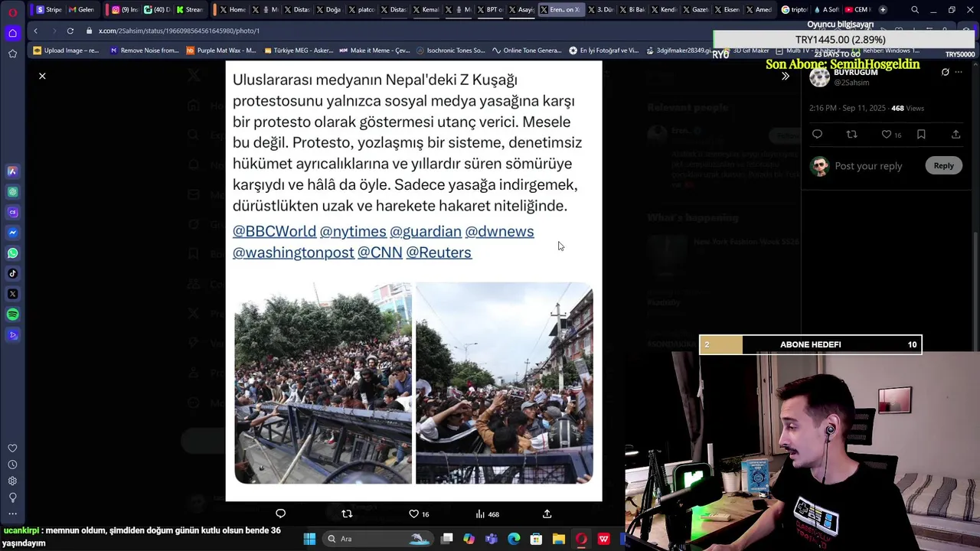
Task: Click the repost icon below the photo
Action: [347, 514]
